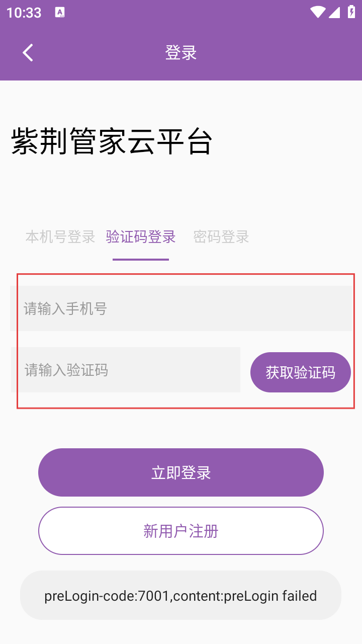Screen dimensions: 362x644
Task: Tap the cellular signal icon
Action: [334, 12]
